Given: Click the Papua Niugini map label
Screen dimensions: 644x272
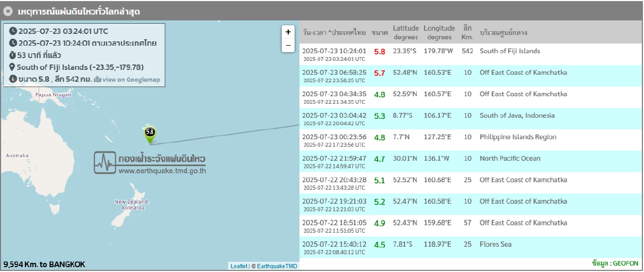Looking at the screenshot, I should [x=53, y=95].
